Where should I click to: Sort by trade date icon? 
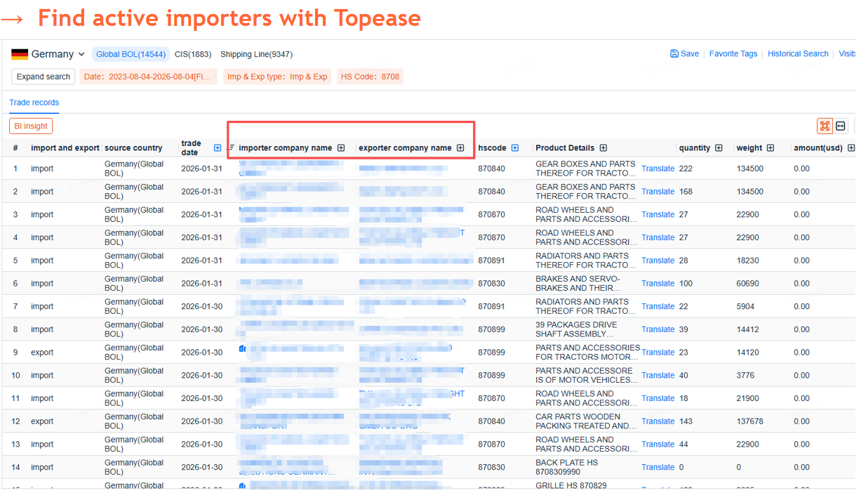click(x=230, y=147)
